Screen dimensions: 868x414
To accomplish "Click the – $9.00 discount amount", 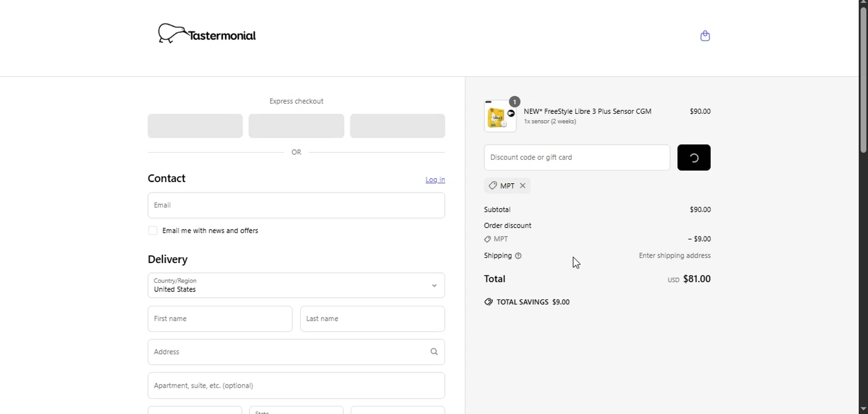I will click(699, 239).
